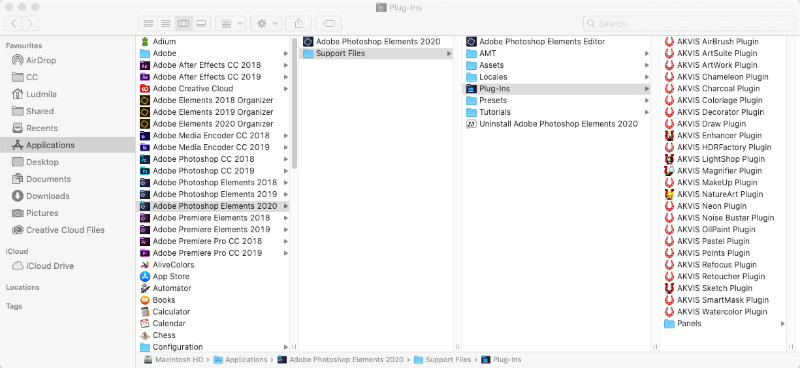
Task: Select Adobe Photoshop Elements Editor
Action: pos(536,41)
